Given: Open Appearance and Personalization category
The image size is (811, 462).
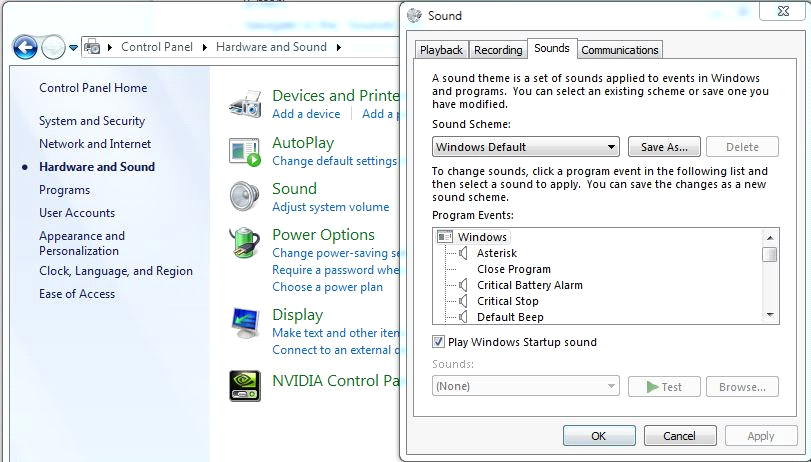Looking at the screenshot, I should (x=82, y=243).
